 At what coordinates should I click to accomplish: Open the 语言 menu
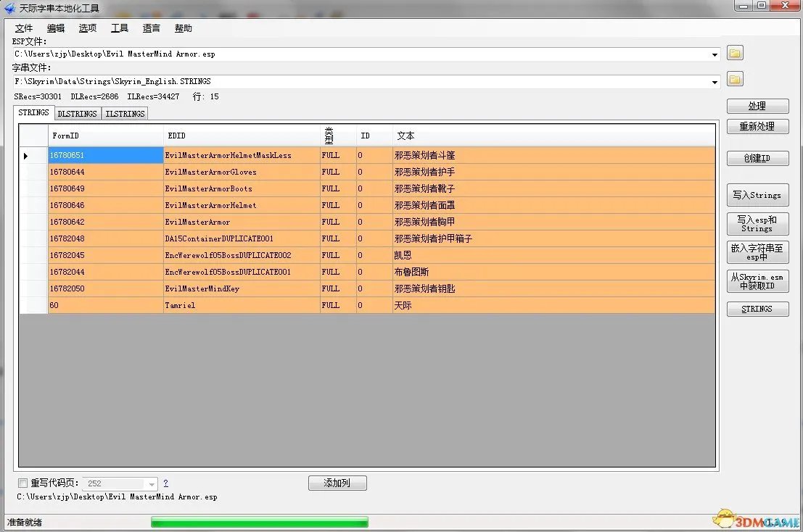[x=152, y=28]
